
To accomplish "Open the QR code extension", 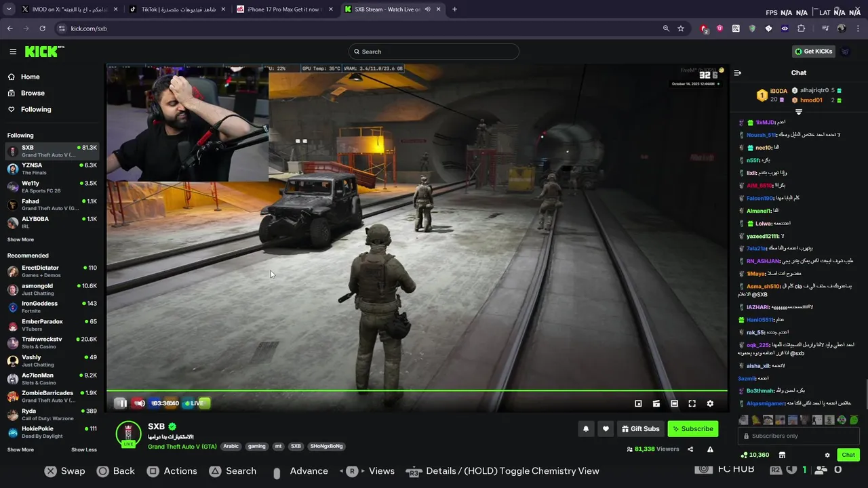I will (736, 28).
